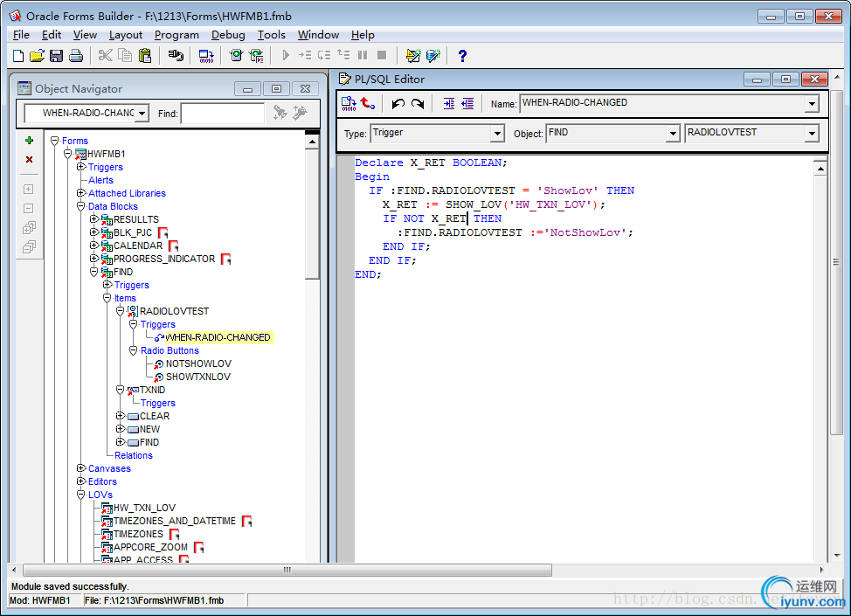Select the PROGRESS_INDICATOR block node
The image size is (851, 616).
[164, 259]
